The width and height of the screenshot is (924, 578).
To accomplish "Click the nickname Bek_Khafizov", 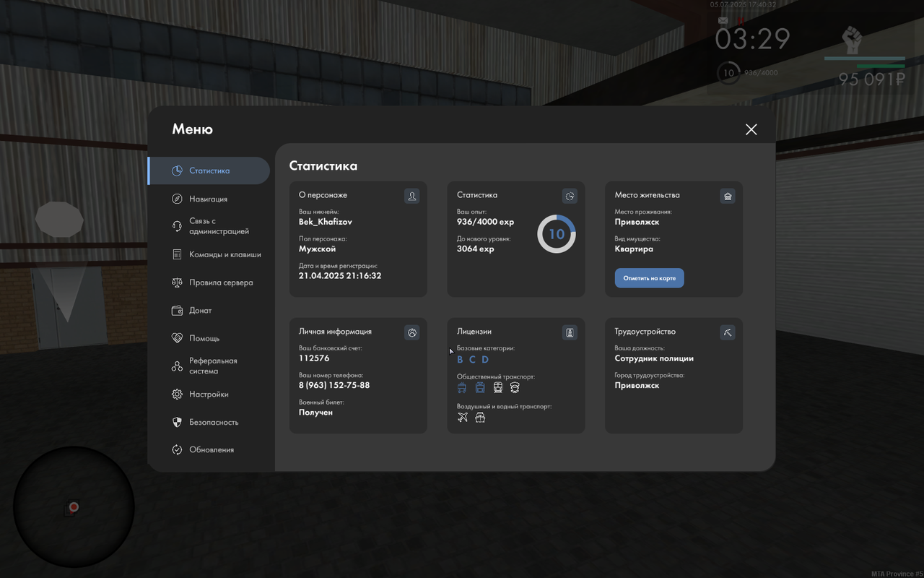I will pyautogui.click(x=326, y=222).
